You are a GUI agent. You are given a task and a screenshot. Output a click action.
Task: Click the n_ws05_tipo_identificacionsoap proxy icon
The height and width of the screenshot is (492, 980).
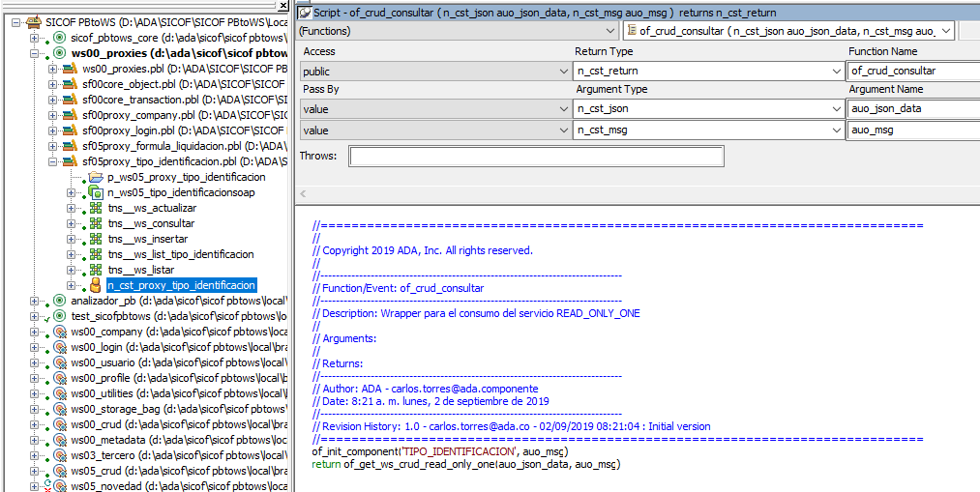[95, 192]
